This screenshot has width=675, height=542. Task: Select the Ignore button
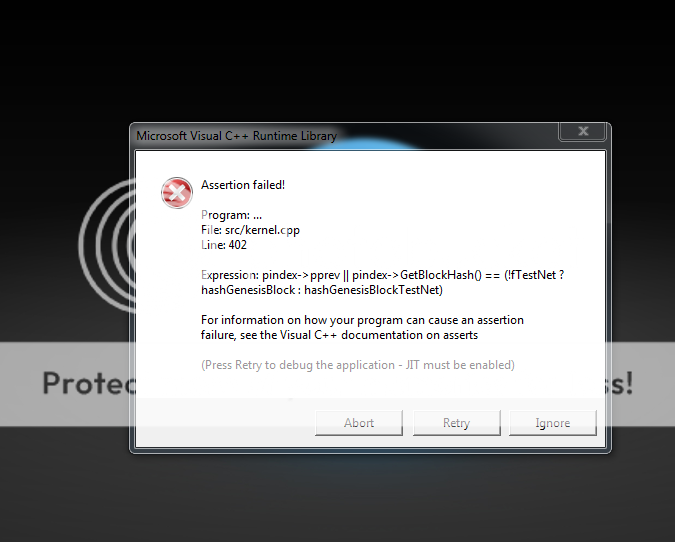(553, 423)
